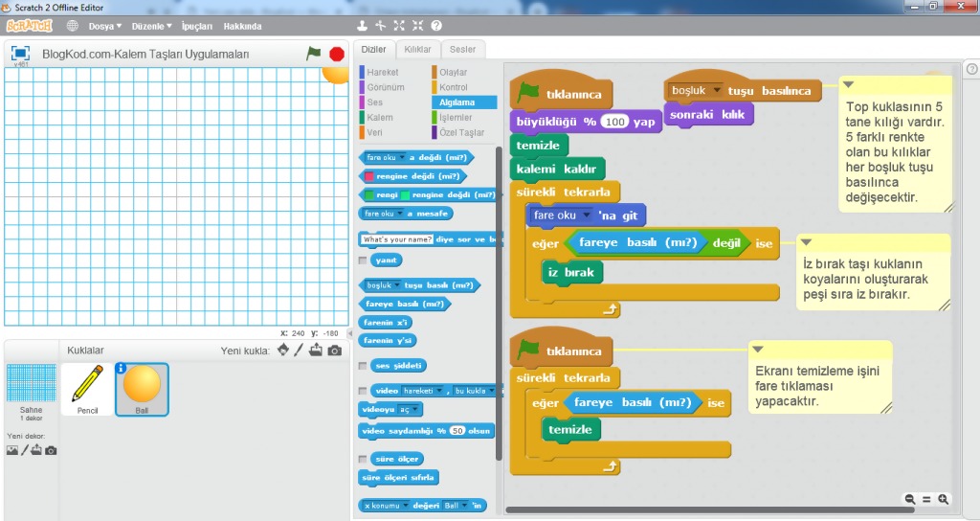Open x konumu dropdown in palette
The width and height of the screenshot is (980, 521).
coord(405,506)
